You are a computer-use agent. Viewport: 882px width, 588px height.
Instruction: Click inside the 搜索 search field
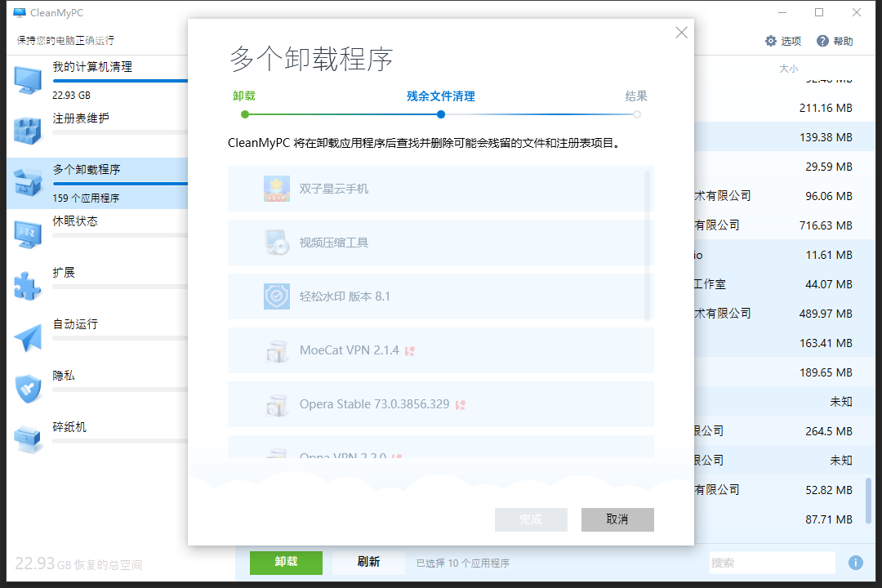point(771,563)
